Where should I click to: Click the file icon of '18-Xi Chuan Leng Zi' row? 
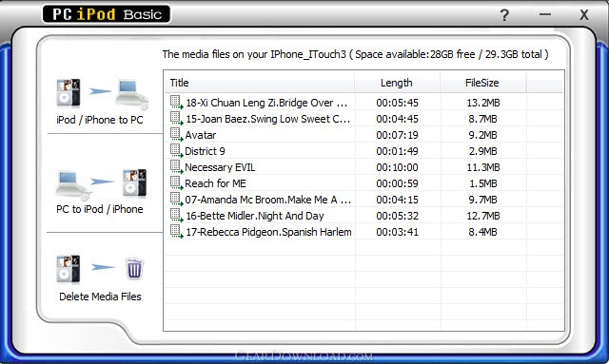pos(176,103)
